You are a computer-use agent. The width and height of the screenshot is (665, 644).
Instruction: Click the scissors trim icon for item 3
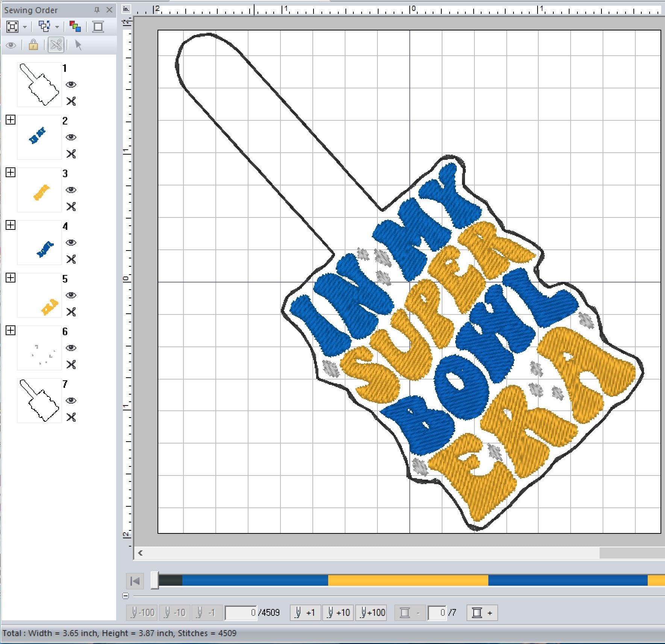coord(71,207)
